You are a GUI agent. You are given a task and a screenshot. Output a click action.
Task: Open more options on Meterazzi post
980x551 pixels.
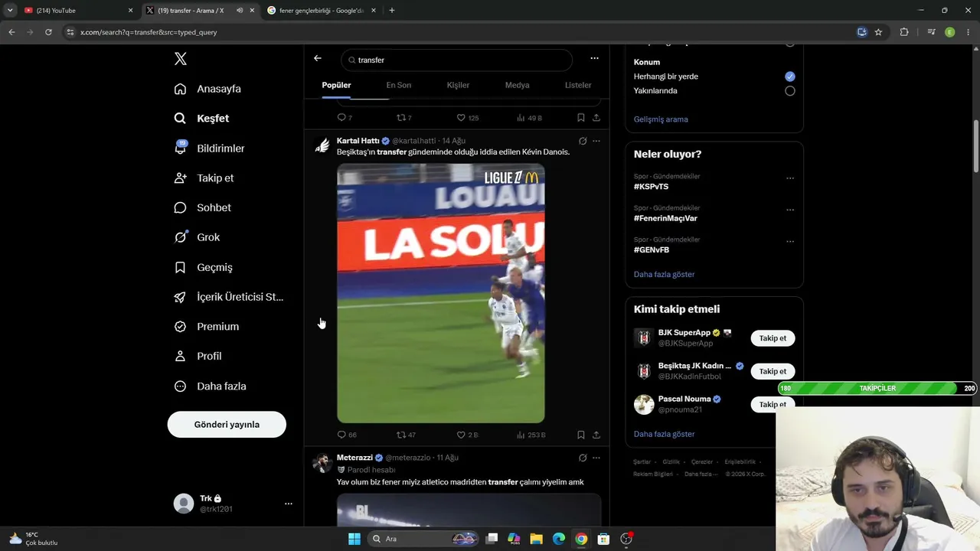(596, 458)
